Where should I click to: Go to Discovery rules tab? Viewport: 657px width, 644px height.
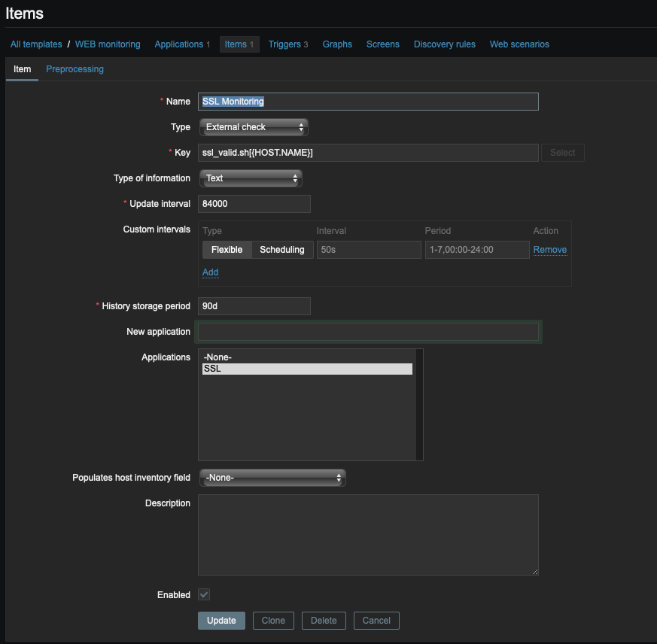tap(444, 44)
